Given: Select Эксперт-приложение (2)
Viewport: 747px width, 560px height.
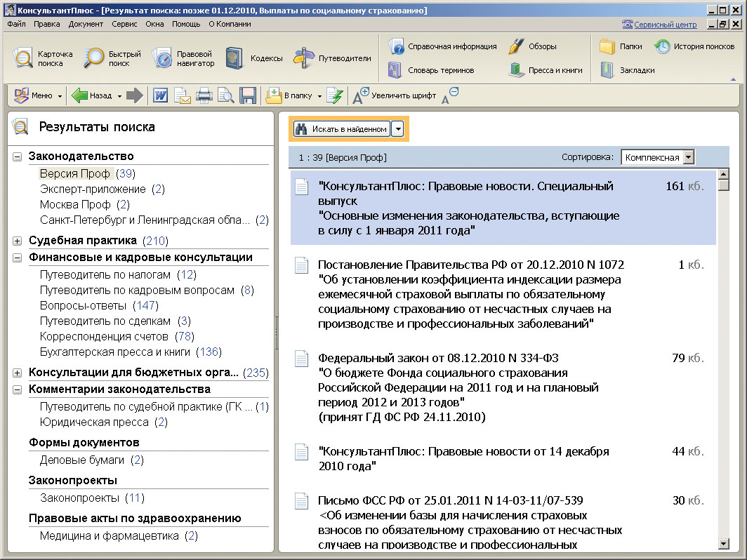Looking at the screenshot, I should 102,189.
